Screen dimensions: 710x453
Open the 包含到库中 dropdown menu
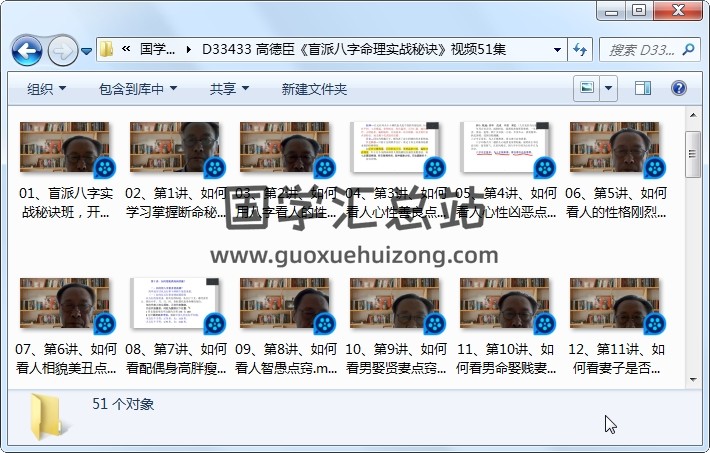click(x=137, y=89)
